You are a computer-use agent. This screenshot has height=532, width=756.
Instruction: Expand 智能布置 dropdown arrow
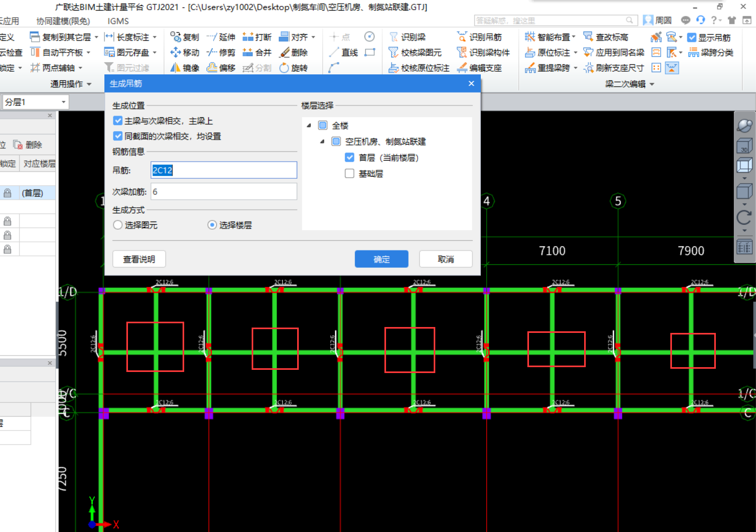click(573, 37)
